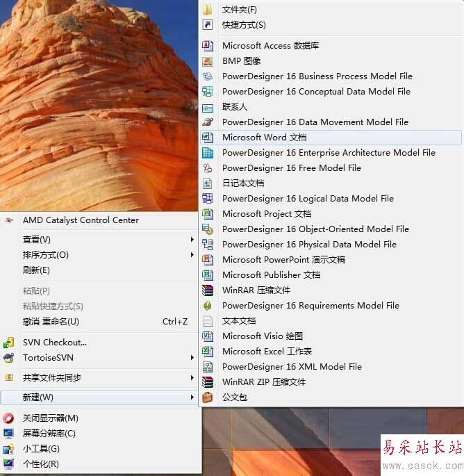Expand the 新建(W) submenu arrow

(192, 397)
